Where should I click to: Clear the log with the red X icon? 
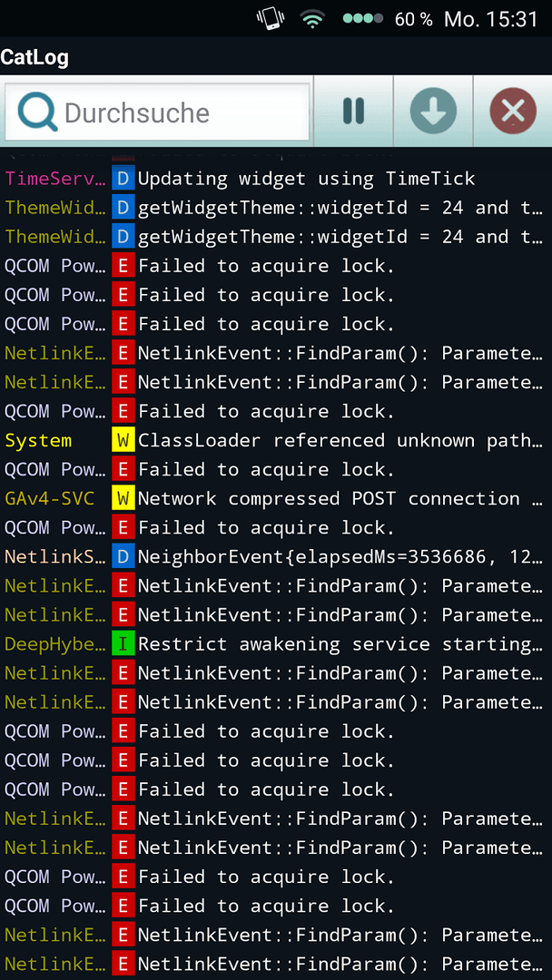pos(513,112)
